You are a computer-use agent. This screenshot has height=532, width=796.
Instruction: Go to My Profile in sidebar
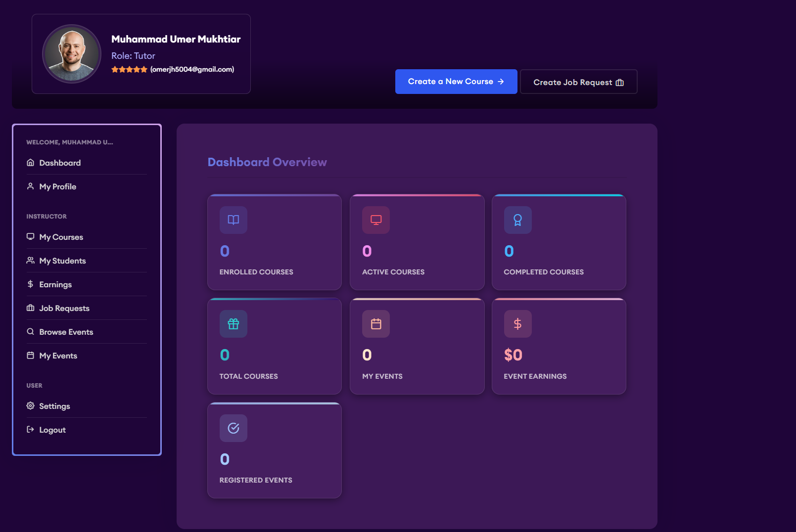click(87, 186)
